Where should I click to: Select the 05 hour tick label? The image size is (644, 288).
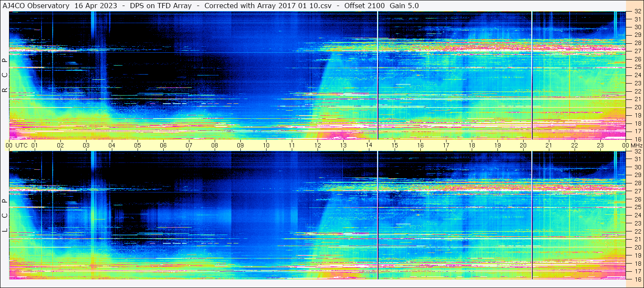[x=138, y=145]
